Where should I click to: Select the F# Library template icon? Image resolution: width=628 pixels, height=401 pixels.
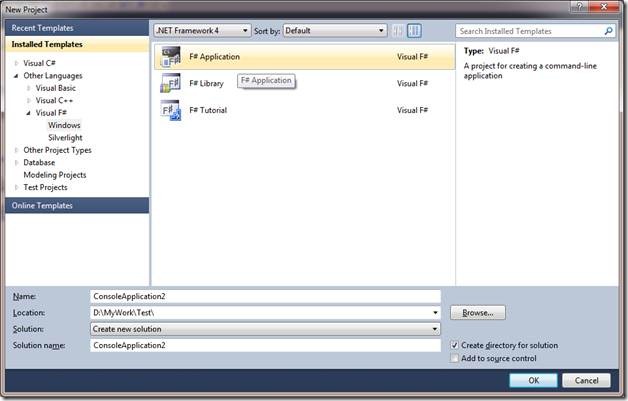tap(170, 84)
